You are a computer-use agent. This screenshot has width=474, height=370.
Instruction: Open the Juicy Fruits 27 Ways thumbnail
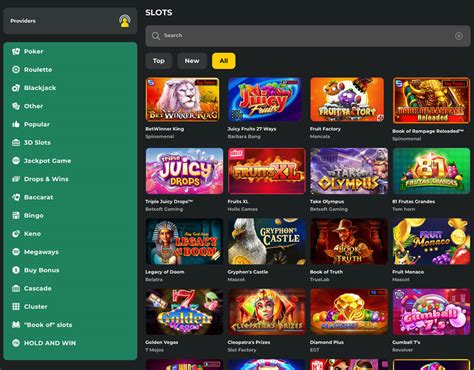point(265,99)
